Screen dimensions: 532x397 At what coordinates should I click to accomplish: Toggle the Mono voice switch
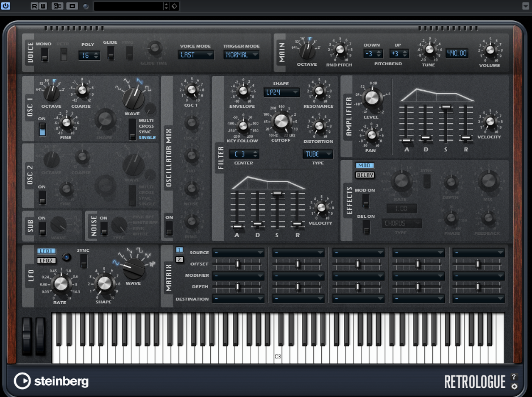[44, 55]
